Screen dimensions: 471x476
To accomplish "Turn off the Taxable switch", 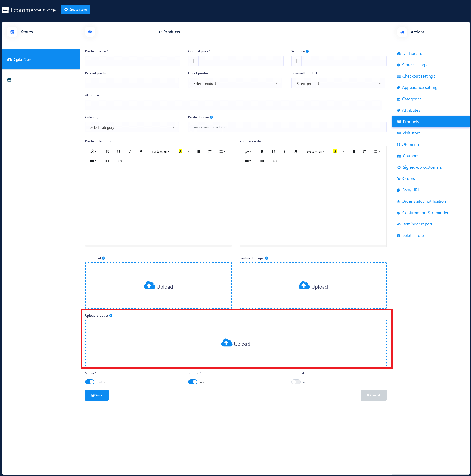I will click(193, 382).
